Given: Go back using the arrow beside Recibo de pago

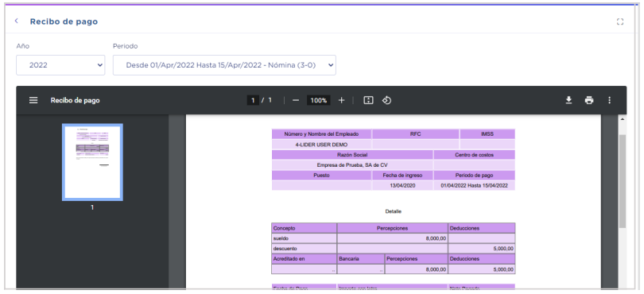Looking at the screenshot, I should 16,21.
